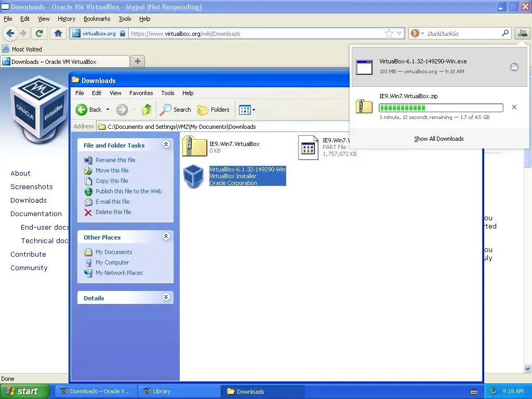Click the browser forward arrow
The width and height of the screenshot is (532, 399).
(23, 33)
